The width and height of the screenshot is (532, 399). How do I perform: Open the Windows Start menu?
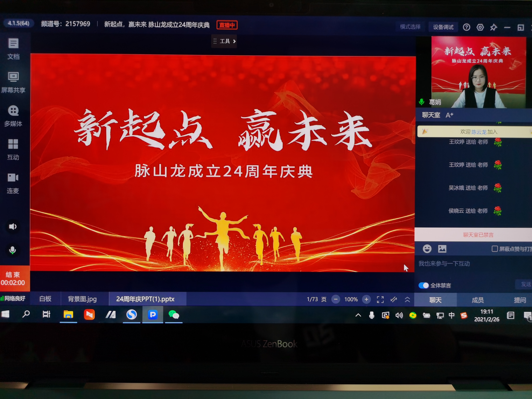click(5, 314)
